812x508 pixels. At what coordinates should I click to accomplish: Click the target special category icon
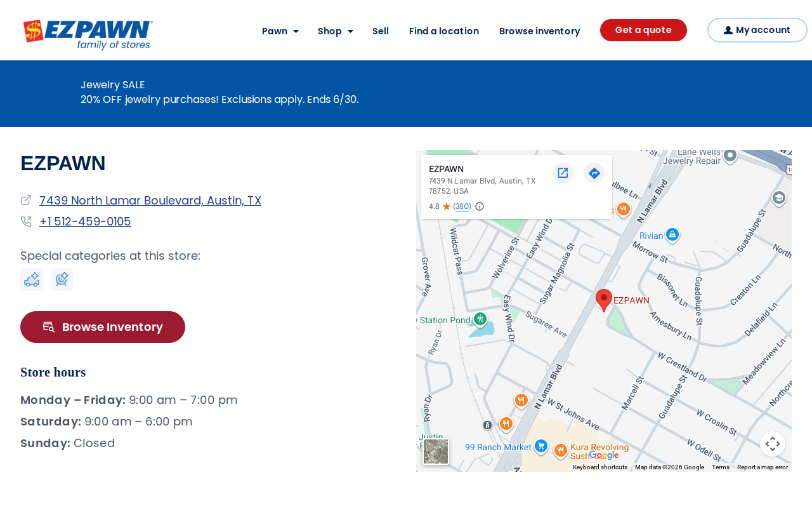tap(62, 279)
